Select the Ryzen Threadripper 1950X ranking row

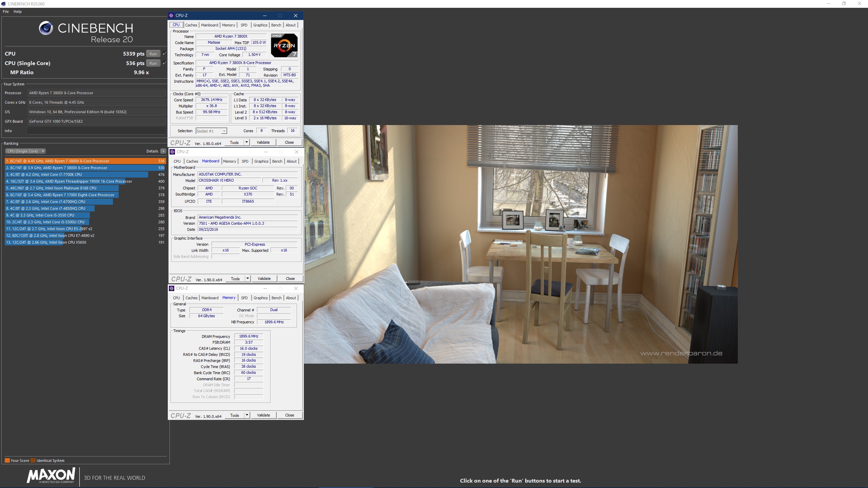85,181
